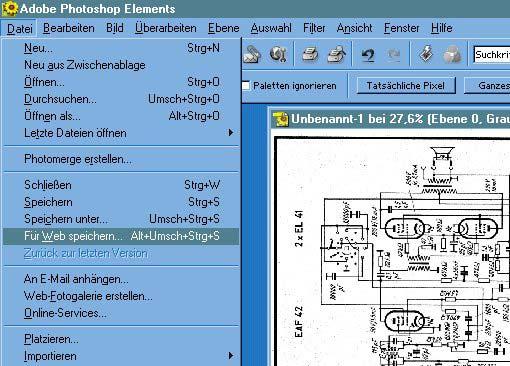This screenshot has width=510, height=366.
Task: Click the Suchkriterien search field
Action: 492,55
